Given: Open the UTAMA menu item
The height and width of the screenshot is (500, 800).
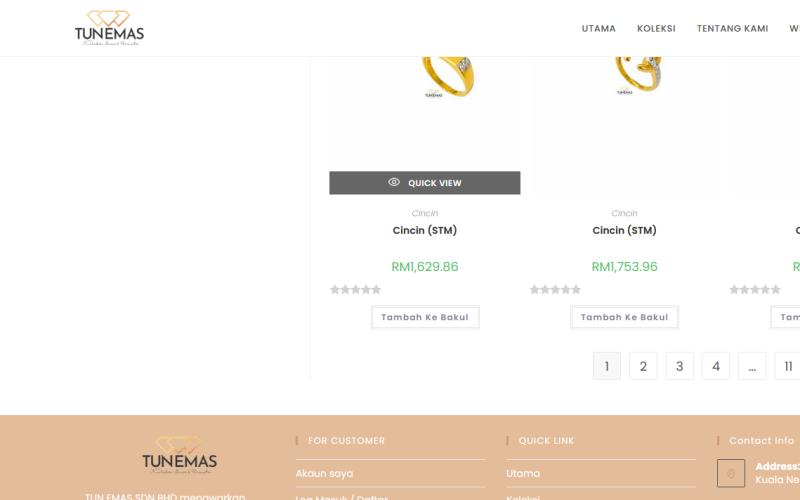Looking at the screenshot, I should [598, 29].
